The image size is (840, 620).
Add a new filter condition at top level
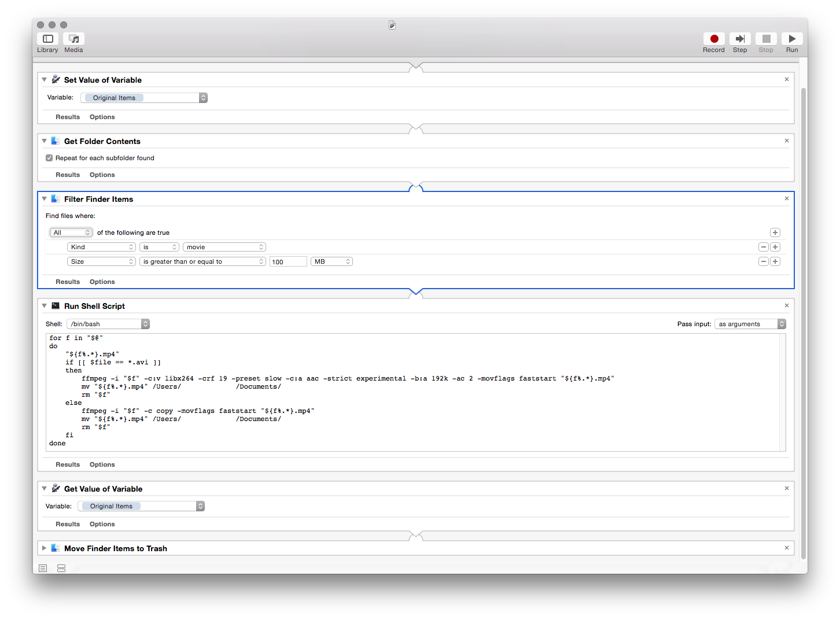pos(775,232)
